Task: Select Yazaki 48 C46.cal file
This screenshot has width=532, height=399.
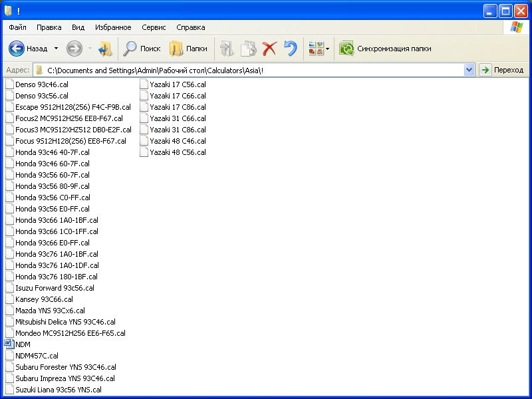Action: pos(173,141)
